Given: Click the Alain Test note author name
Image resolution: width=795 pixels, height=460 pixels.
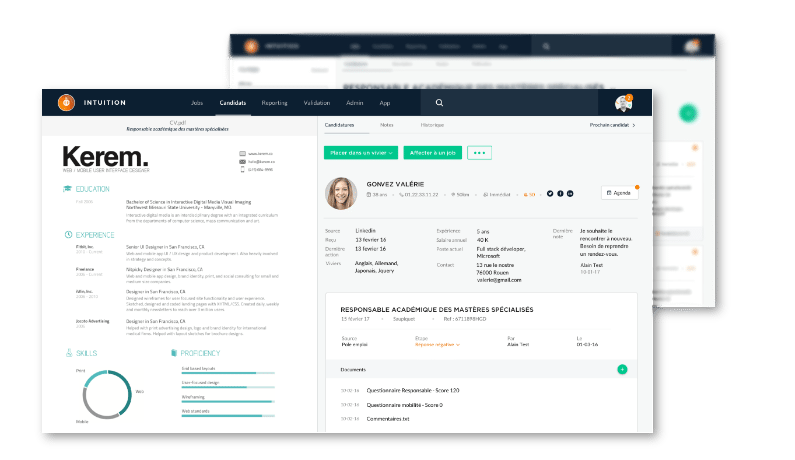Looking at the screenshot, I should coord(591,265).
